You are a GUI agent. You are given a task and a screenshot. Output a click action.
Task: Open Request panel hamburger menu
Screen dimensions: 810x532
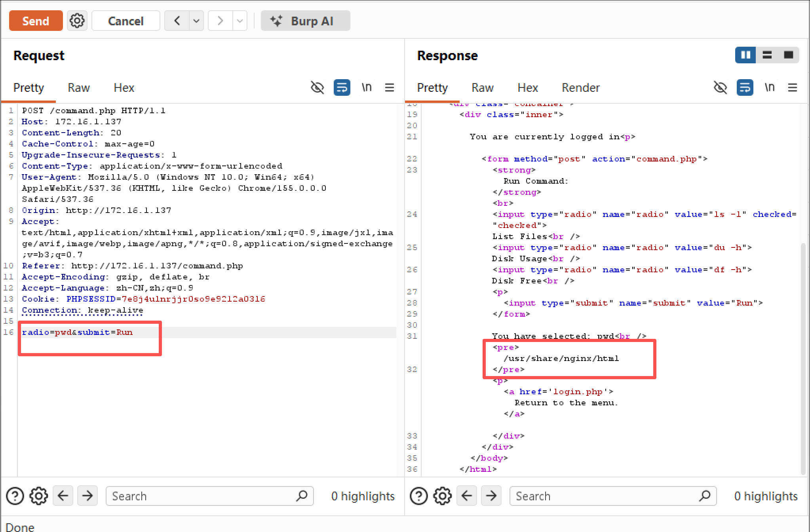(390, 87)
